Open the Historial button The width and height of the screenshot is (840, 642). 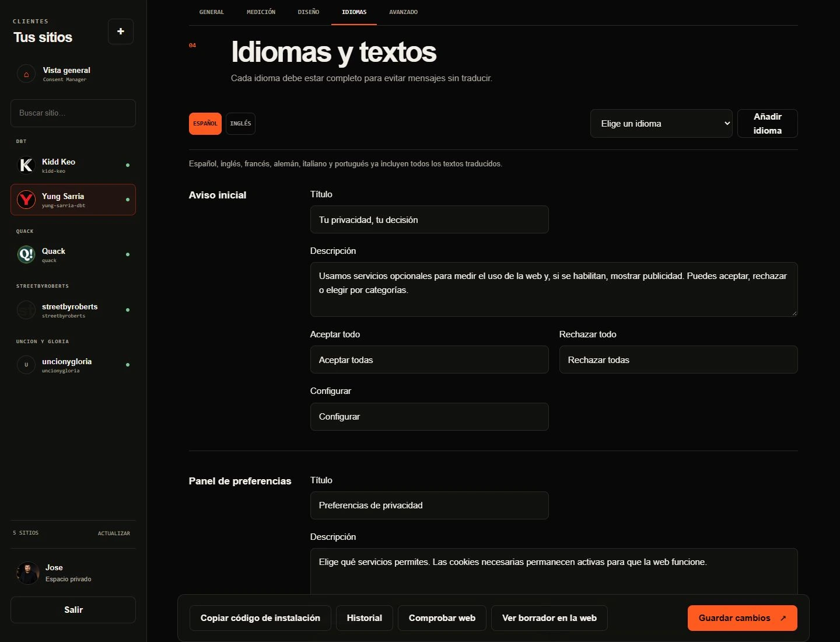click(365, 618)
